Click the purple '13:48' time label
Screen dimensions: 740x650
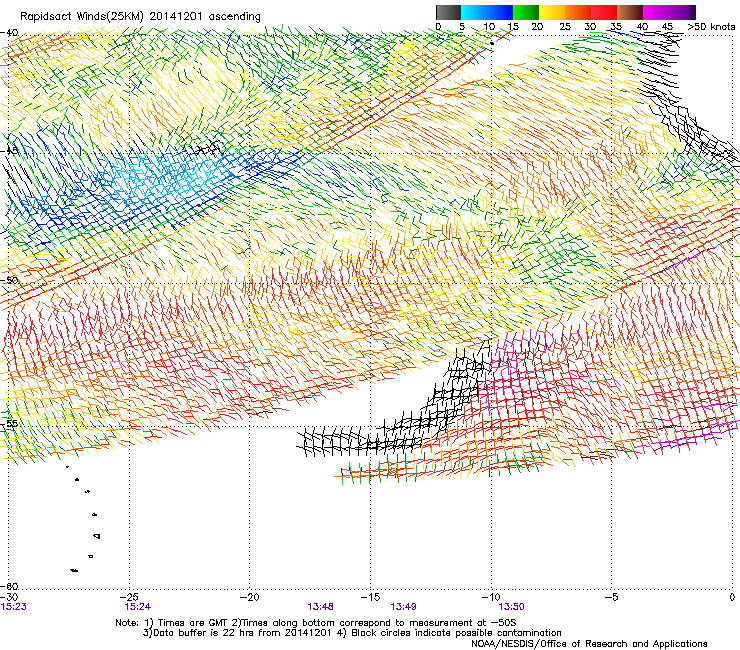point(320,607)
